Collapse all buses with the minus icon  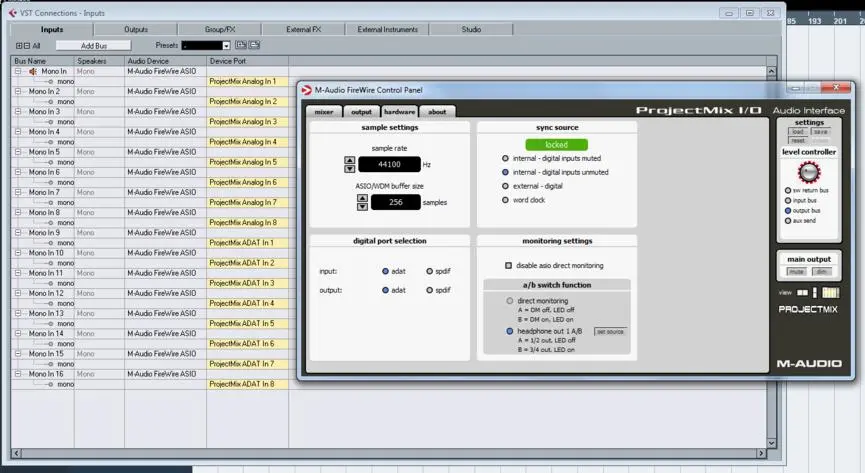point(26,46)
